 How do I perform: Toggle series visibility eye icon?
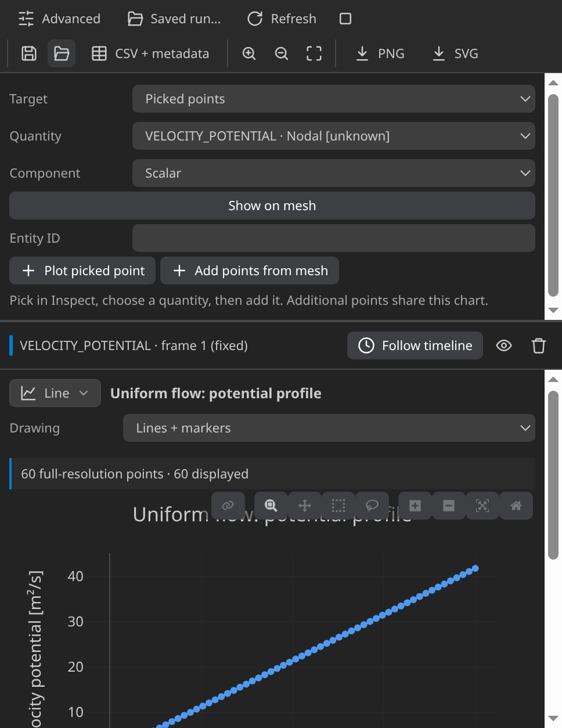pyautogui.click(x=504, y=345)
